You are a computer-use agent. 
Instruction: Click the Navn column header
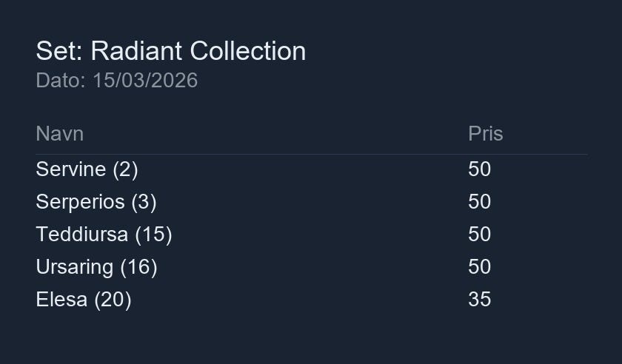click(59, 134)
